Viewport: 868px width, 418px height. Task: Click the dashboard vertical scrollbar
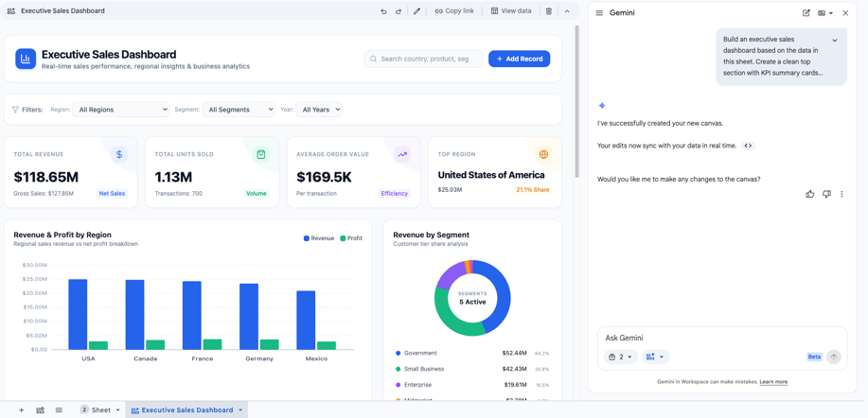coord(576,100)
